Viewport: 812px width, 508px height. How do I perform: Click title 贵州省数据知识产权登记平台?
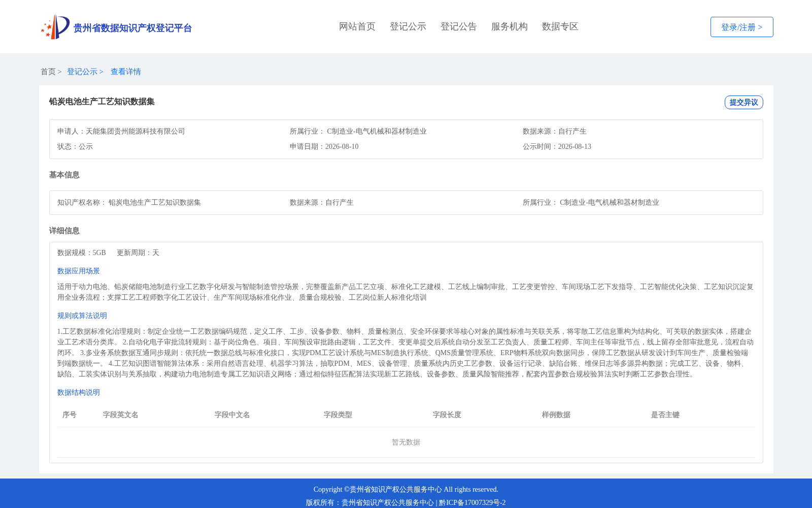click(x=132, y=28)
